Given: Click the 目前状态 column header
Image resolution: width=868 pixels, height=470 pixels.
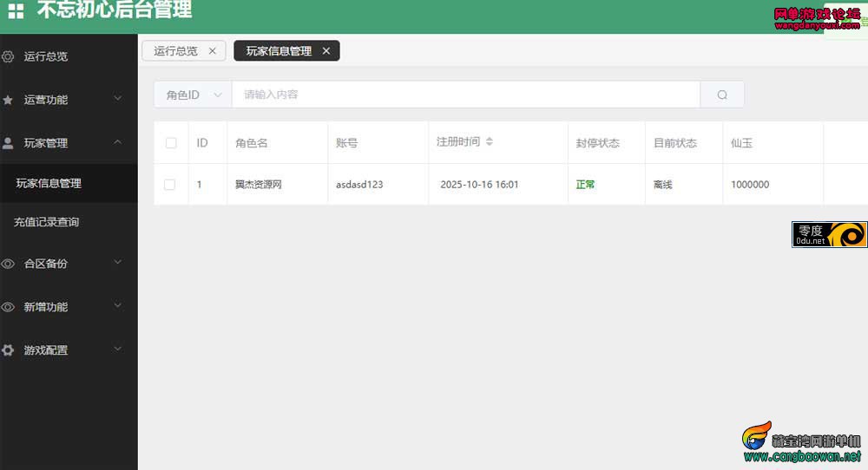Looking at the screenshot, I should pyautogui.click(x=675, y=143).
